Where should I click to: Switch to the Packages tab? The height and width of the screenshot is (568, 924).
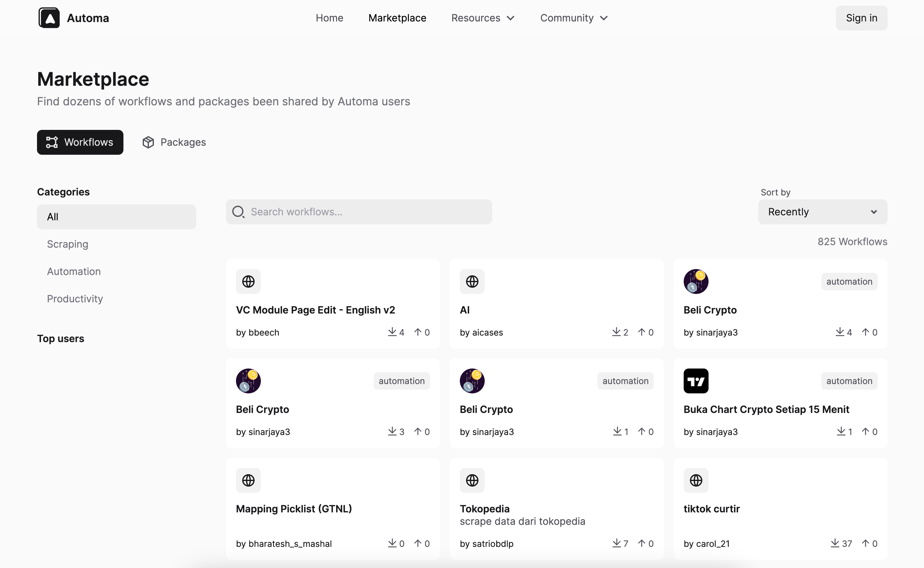(174, 142)
